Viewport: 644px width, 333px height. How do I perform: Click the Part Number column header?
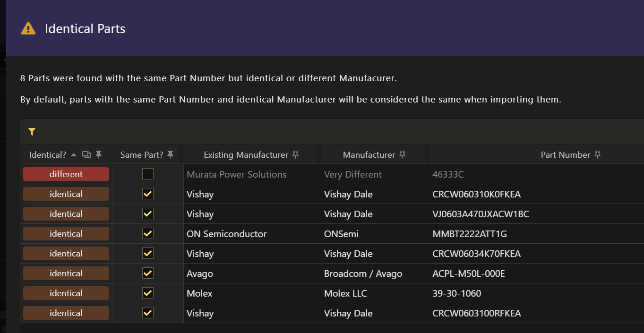566,155
